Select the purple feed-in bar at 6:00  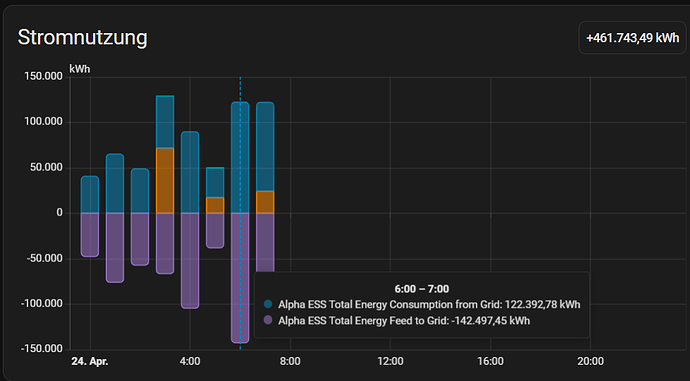(240, 278)
